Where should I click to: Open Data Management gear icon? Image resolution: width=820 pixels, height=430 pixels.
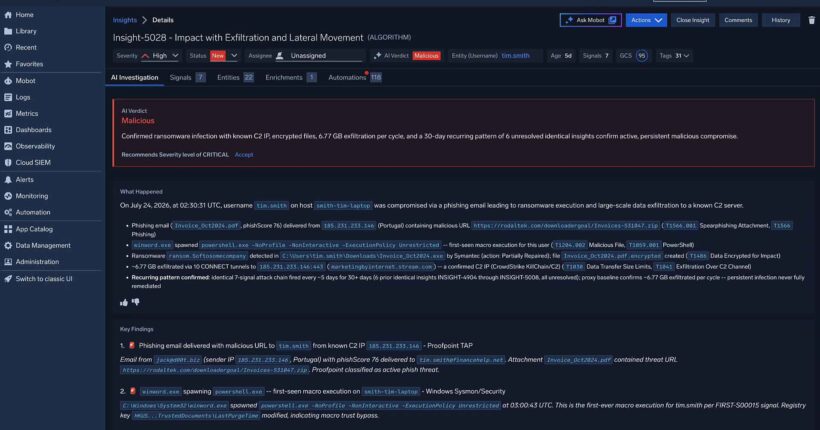coord(8,245)
